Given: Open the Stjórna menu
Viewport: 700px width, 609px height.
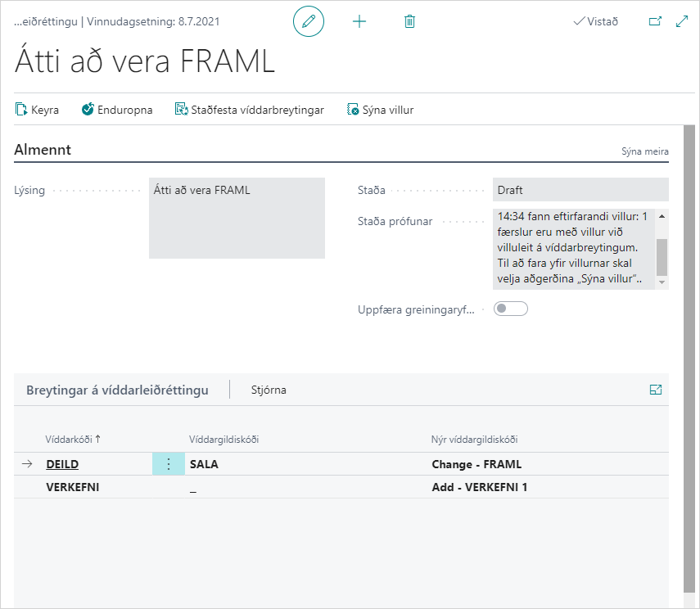Looking at the screenshot, I should [269, 390].
